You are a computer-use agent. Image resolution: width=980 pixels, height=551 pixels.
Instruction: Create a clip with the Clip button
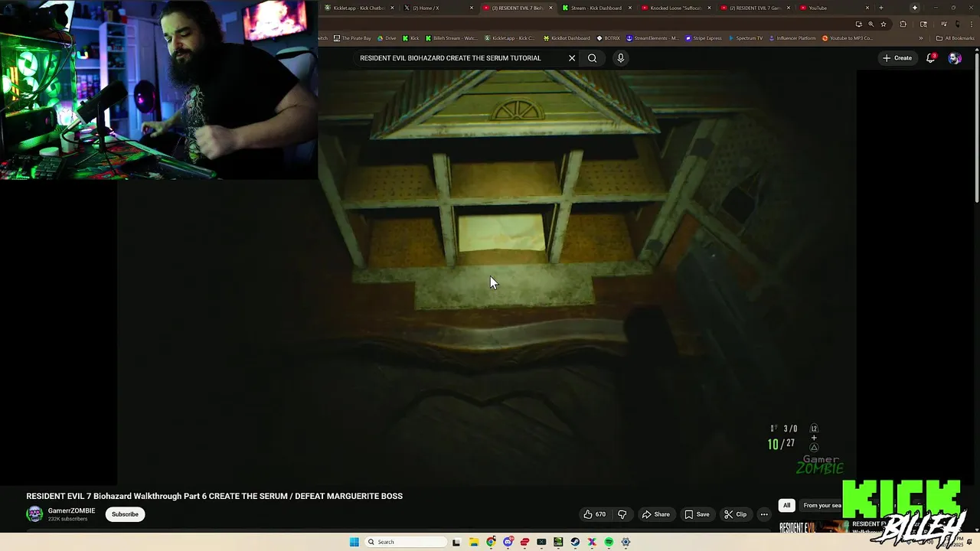coord(735,514)
